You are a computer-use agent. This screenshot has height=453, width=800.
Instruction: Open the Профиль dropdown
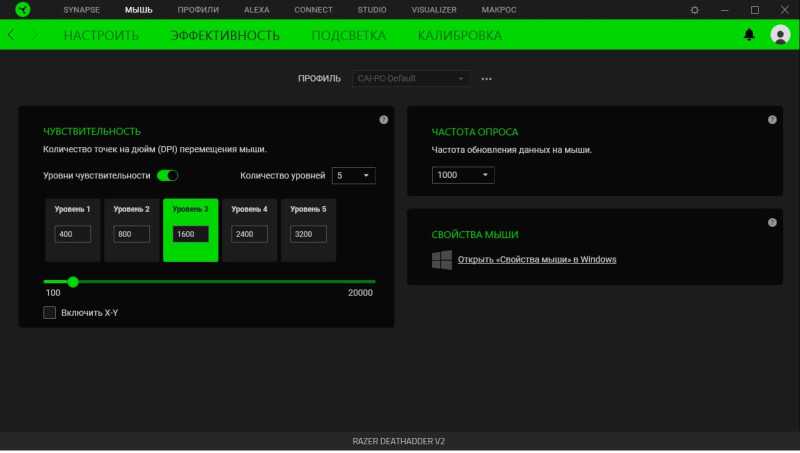coord(411,79)
